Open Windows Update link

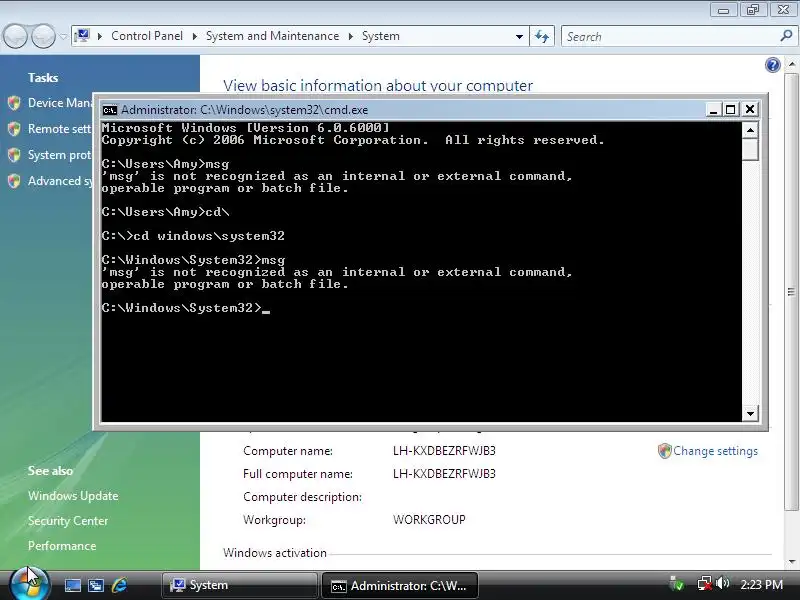click(x=73, y=496)
